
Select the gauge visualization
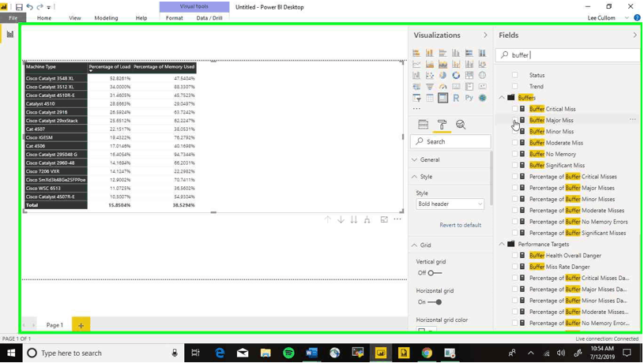coord(443,87)
